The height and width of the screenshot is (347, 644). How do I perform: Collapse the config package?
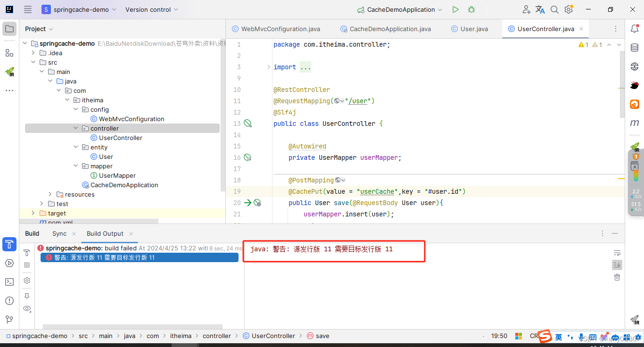(x=76, y=109)
